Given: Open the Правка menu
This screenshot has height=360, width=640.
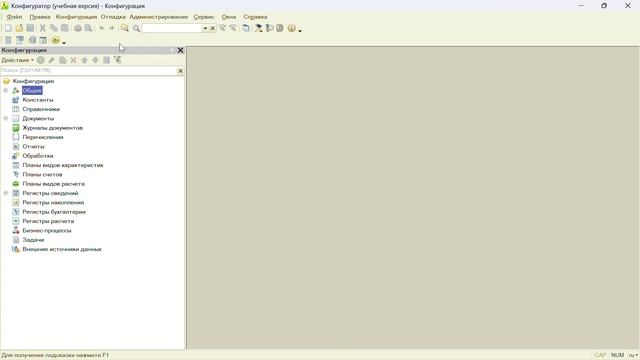Looking at the screenshot, I should (40, 17).
